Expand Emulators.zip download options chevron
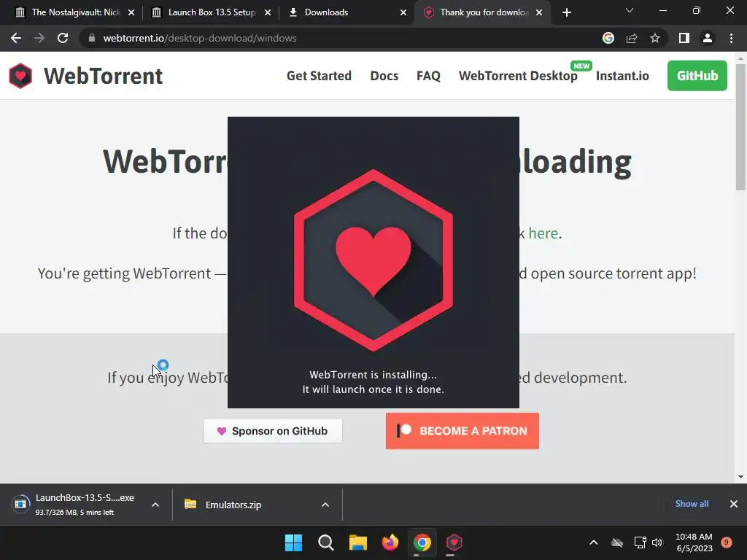The image size is (747, 560). coord(325,505)
